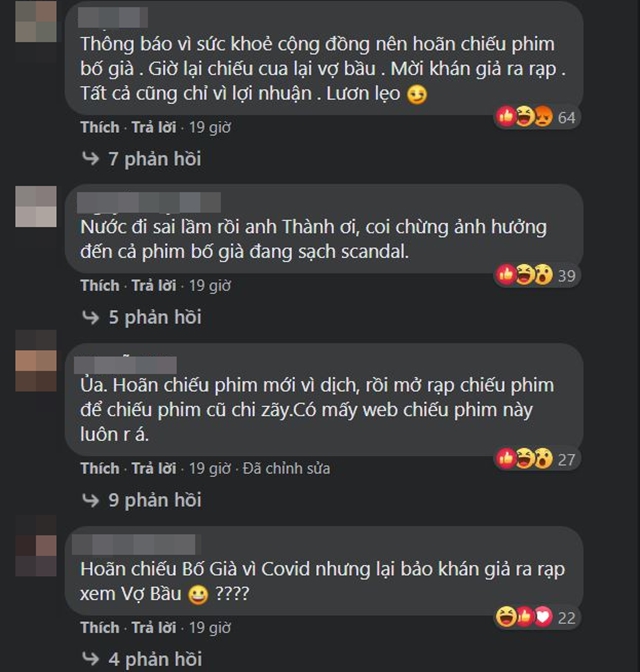This screenshot has width=640, height=672.
Task: Click Trả lời under the anh Thành comment
Action: tap(154, 285)
